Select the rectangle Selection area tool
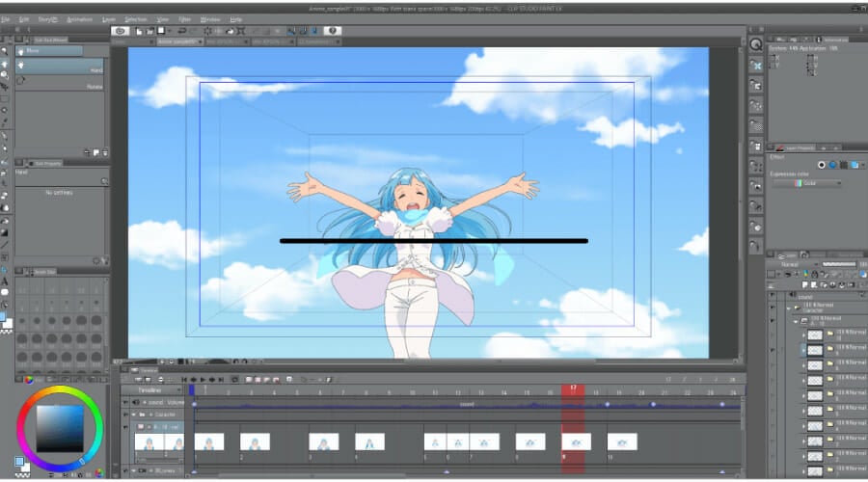 pyautogui.click(x=5, y=99)
